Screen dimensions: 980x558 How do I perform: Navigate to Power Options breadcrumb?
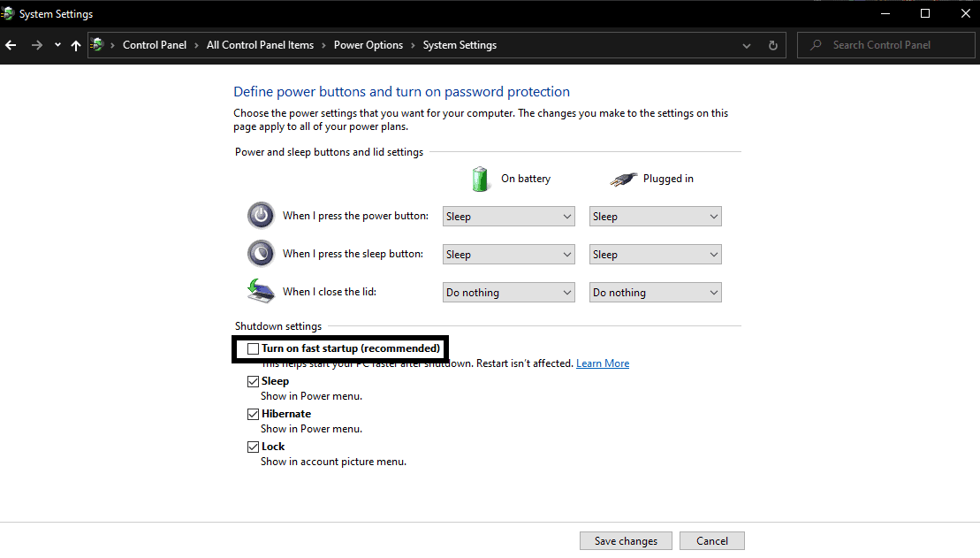368,44
